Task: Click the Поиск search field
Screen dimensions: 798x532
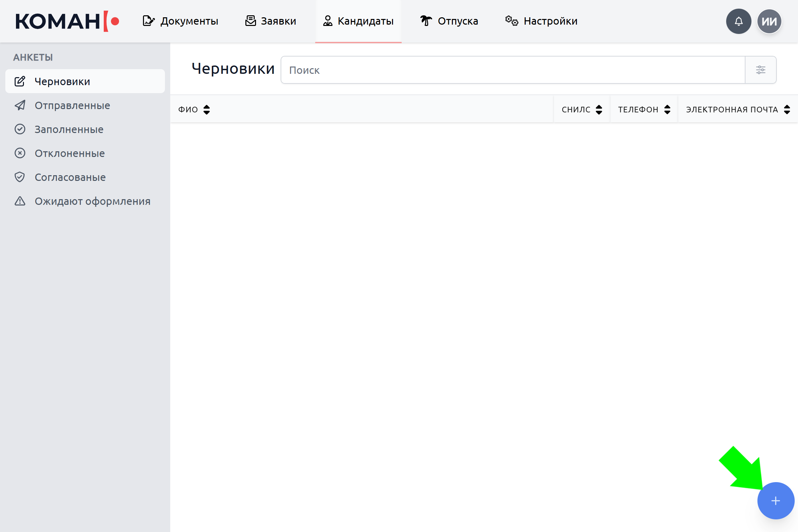Action: click(x=513, y=70)
